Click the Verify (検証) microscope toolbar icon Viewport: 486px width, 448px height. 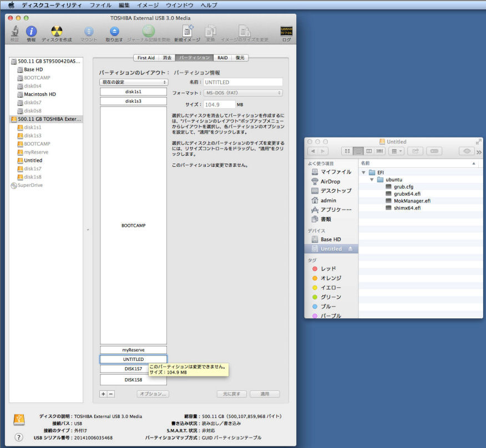tap(14, 32)
